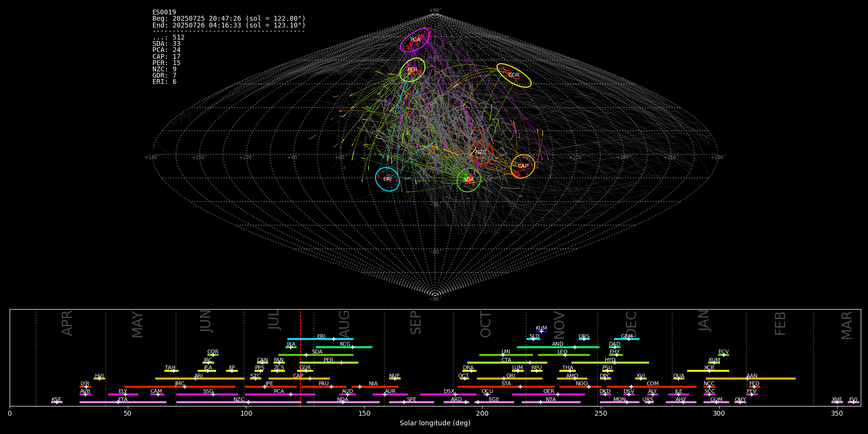Viewport: 868px width, 434px height.
Task: Click the CTA shower bar in timeline
Action: [507, 363]
